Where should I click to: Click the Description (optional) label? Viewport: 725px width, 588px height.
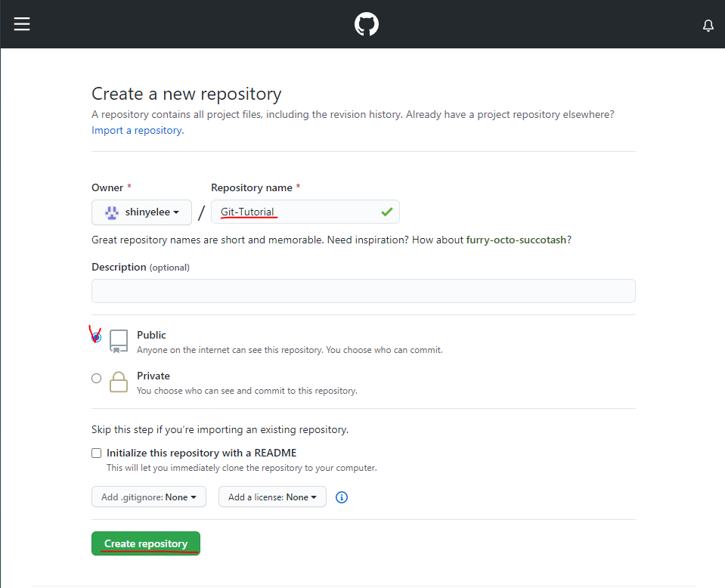pos(141,268)
